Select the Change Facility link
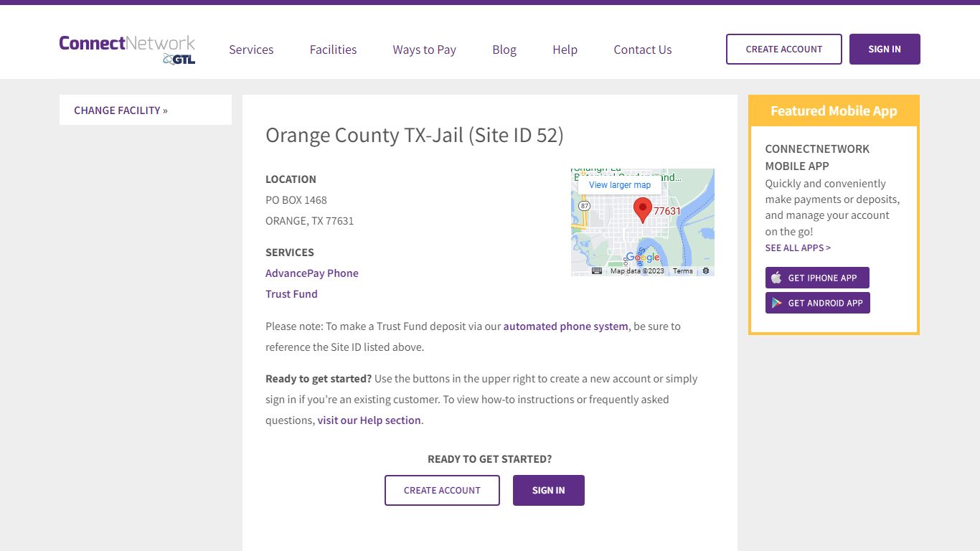This screenshot has height=551, width=980. pos(121,110)
